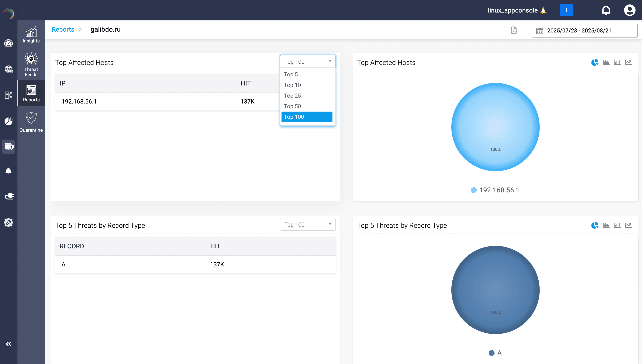Switch Top 5 Threats to line chart view
642x364 pixels.
[x=628, y=225]
